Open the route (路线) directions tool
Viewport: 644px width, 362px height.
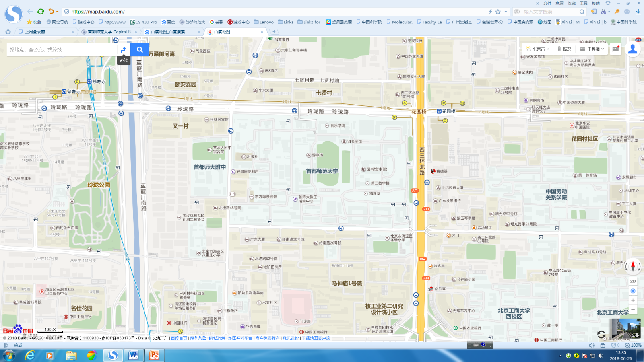pos(124,49)
